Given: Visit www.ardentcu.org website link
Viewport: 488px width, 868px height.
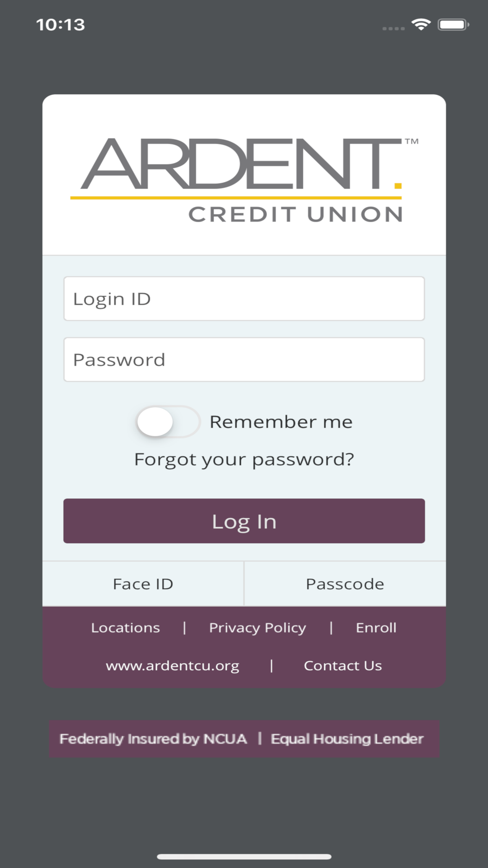Looking at the screenshot, I should [x=172, y=665].
